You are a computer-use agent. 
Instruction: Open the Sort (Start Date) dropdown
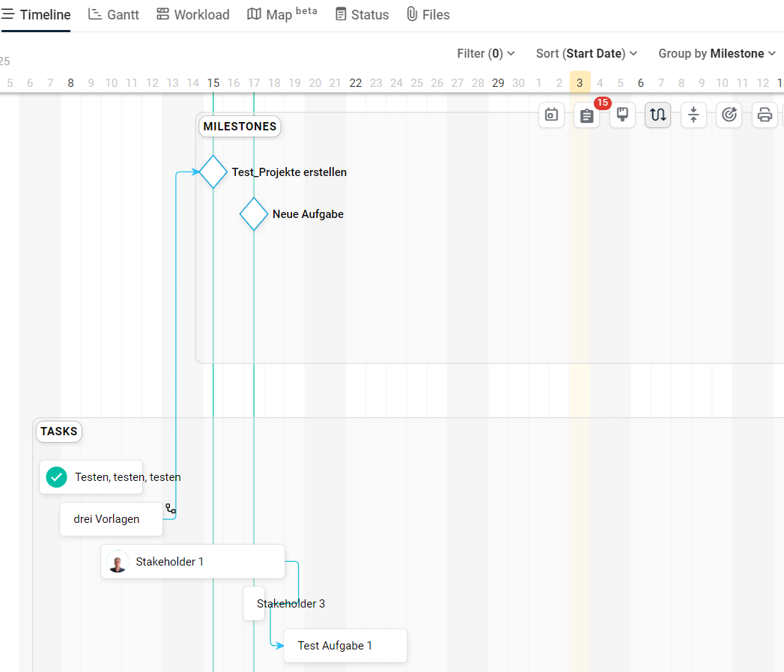coord(586,53)
